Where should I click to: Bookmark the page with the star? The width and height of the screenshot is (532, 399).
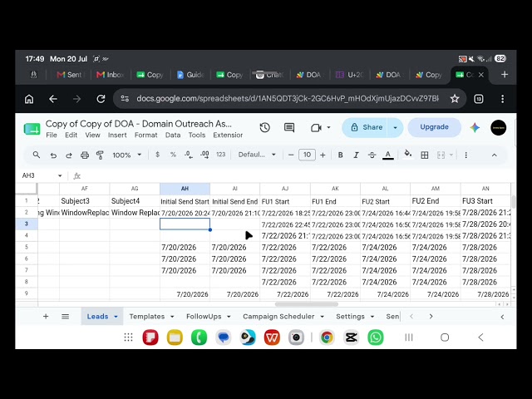point(455,99)
